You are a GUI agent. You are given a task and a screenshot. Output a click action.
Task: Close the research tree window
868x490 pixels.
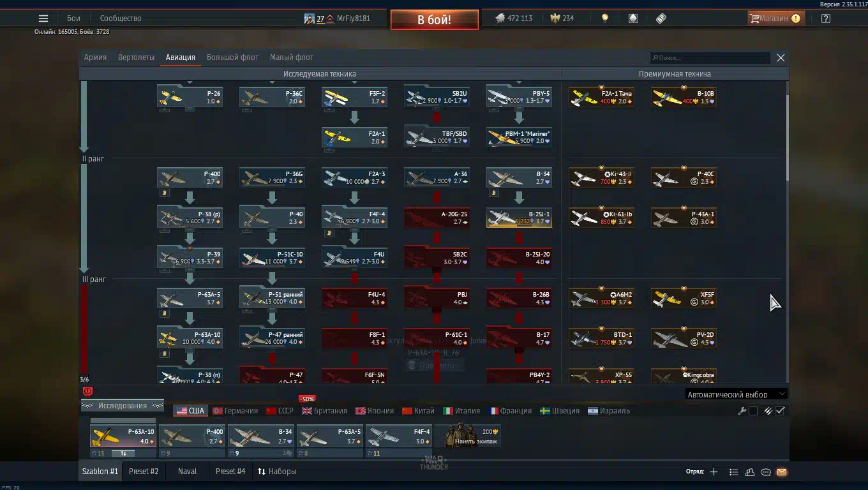click(781, 58)
